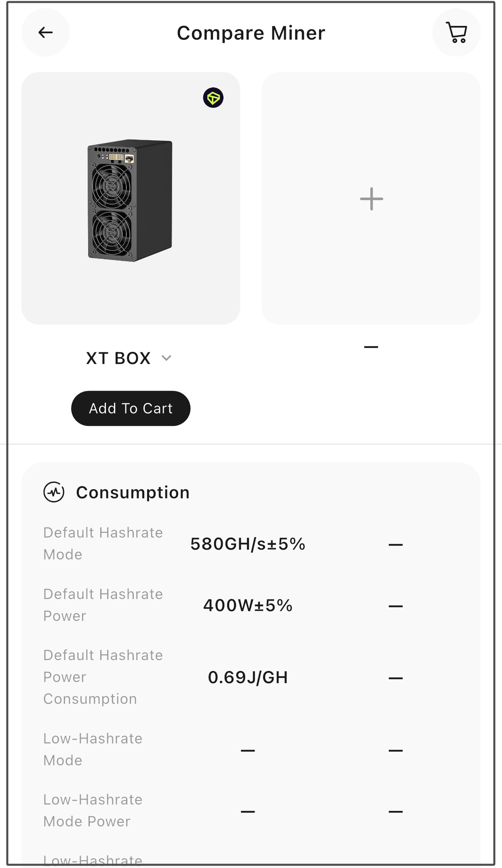The width and height of the screenshot is (502, 868).
Task: Click the Low-Hashrate Mode label
Action: click(x=93, y=749)
